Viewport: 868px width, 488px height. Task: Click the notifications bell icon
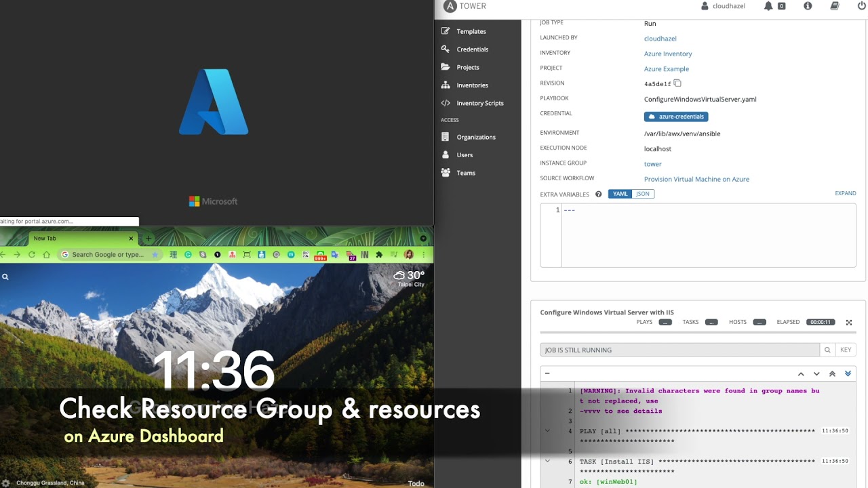click(x=768, y=6)
